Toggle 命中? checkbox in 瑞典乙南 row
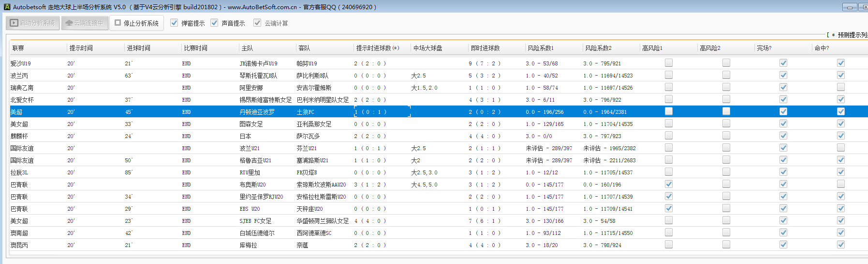The width and height of the screenshot is (868, 264). [840, 87]
